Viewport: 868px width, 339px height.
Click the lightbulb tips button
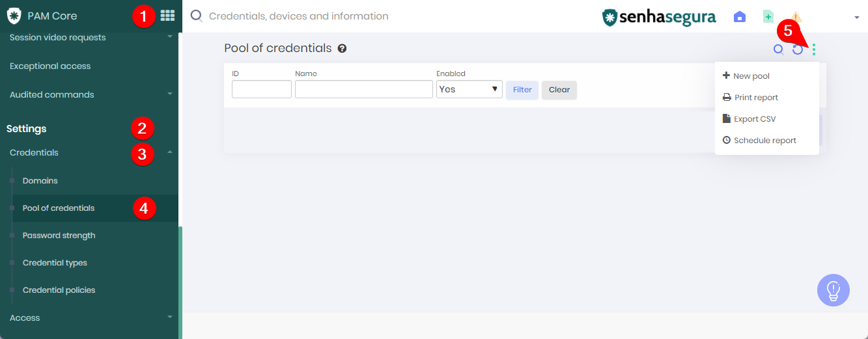pos(833,290)
